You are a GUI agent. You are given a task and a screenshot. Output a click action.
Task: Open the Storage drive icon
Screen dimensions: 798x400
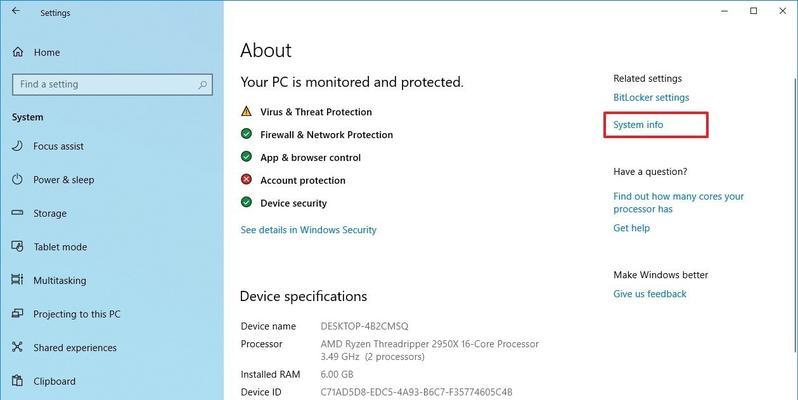(17, 213)
